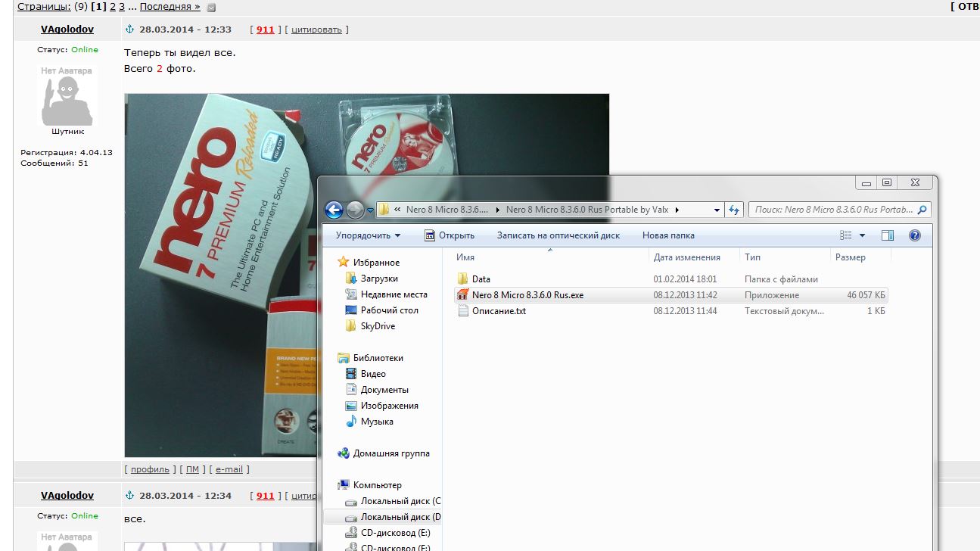Click the anchor icon of the 12:33 post
The width and height of the screenshot is (980, 551).
click(x=129, y=30)
